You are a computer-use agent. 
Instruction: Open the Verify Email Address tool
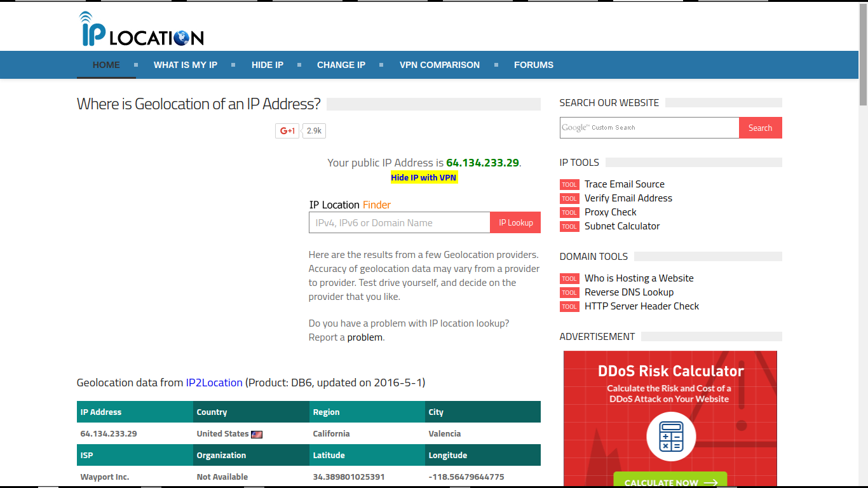pos(628,198)
